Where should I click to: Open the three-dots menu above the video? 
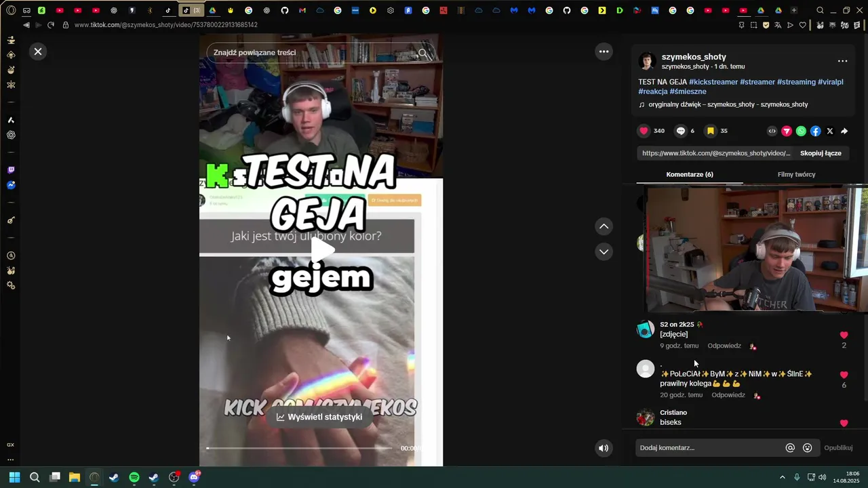click(604, 52)
